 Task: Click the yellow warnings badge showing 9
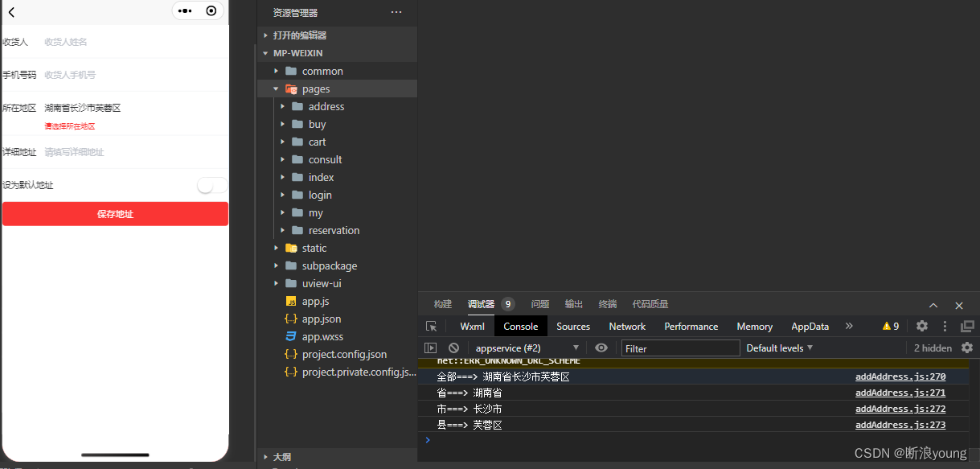888,326
